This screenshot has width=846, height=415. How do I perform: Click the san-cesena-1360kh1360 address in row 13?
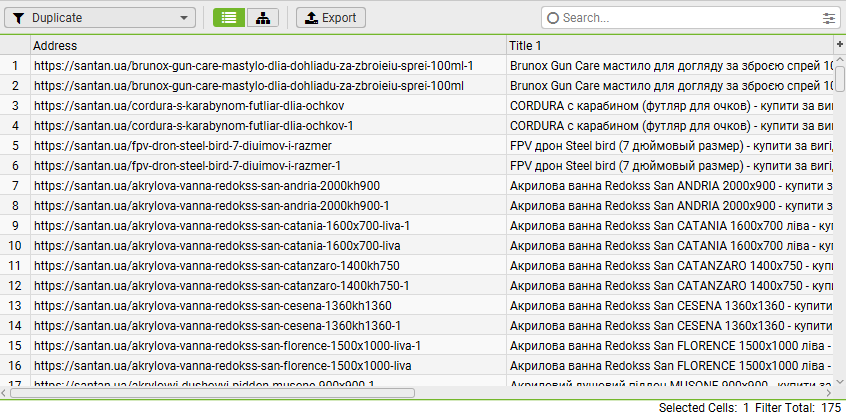212,305
